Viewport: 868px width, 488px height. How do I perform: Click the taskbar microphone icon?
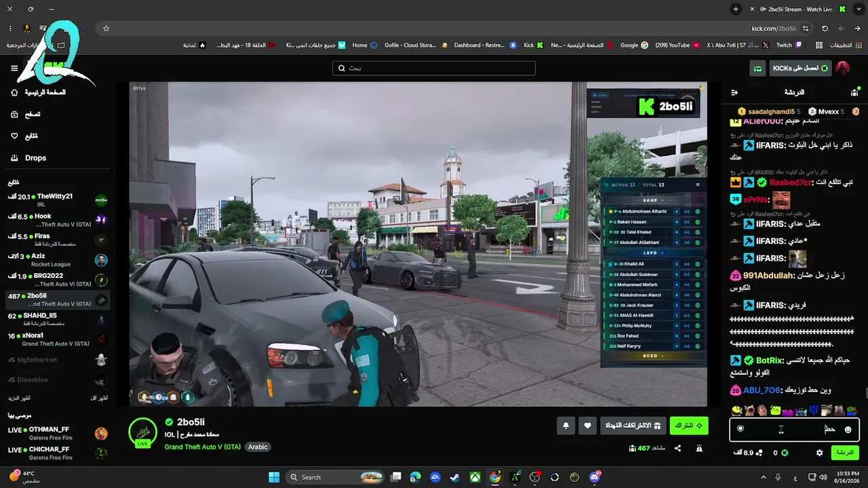(x=778, y=477)
